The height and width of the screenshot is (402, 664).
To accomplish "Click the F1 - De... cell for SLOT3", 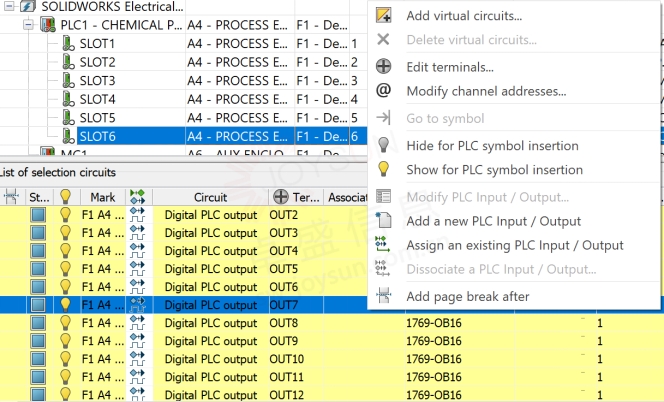I will 322,81.
